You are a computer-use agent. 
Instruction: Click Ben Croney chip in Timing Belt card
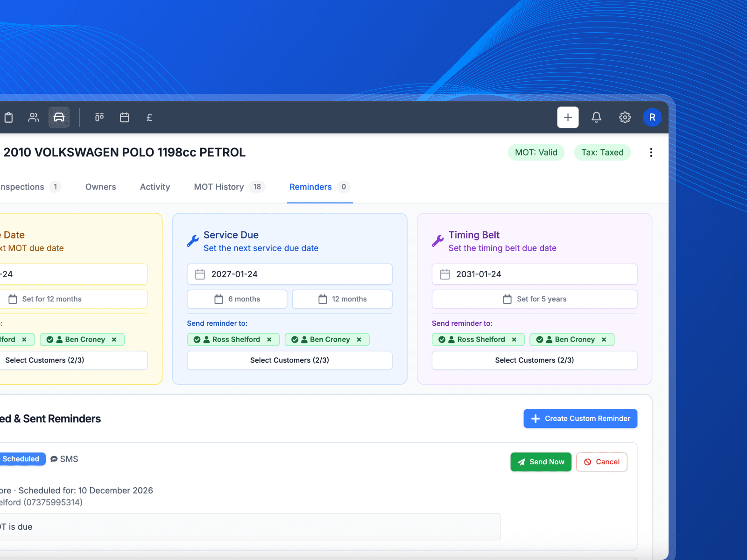[572, 340]
